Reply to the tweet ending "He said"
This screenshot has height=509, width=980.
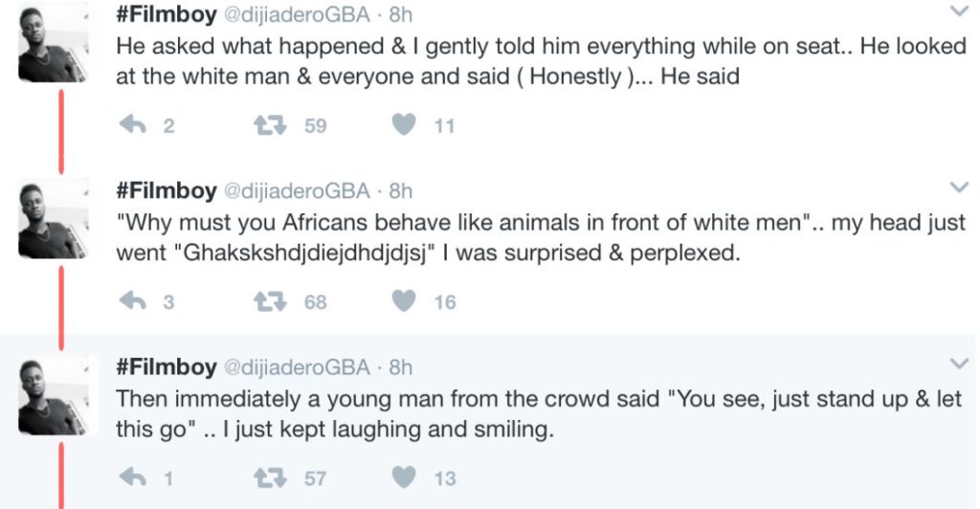click(131, 125)
